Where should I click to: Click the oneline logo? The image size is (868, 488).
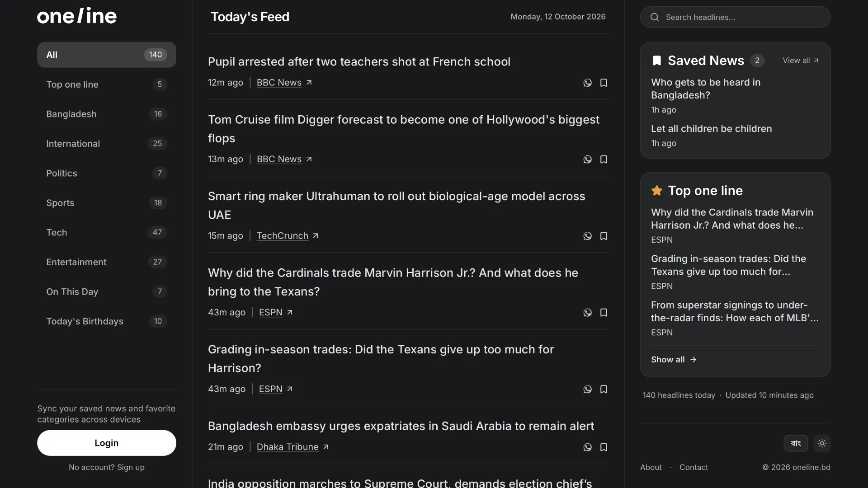[77, 16]
